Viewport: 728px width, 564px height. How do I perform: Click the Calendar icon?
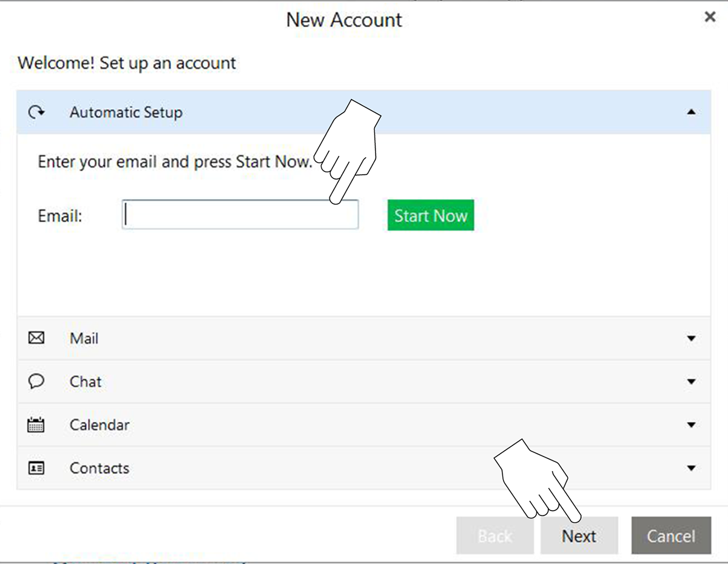pyautogui.click(x=36, y=425)
